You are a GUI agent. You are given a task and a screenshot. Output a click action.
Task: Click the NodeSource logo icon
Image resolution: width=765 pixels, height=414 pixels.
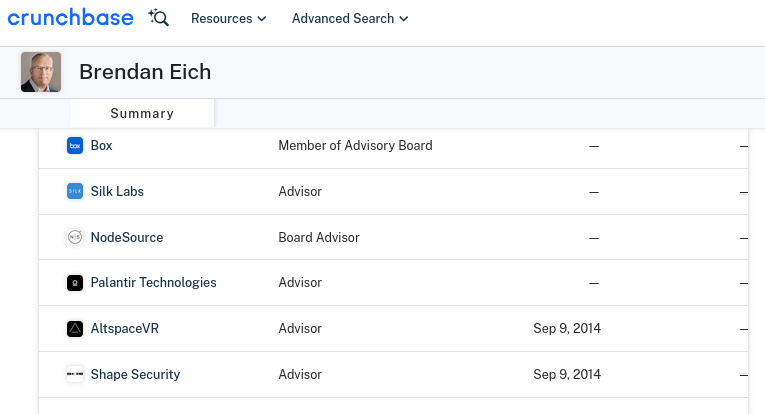click(75, 237)
